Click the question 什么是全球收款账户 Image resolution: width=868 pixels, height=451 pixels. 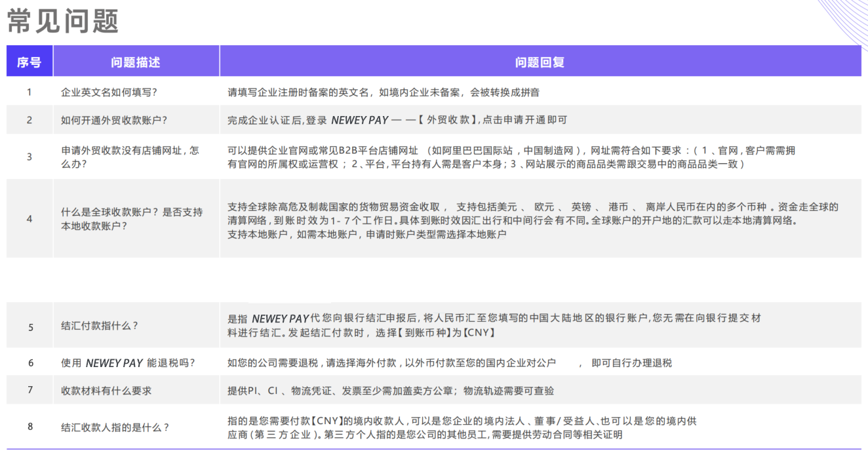click(132, 219)
